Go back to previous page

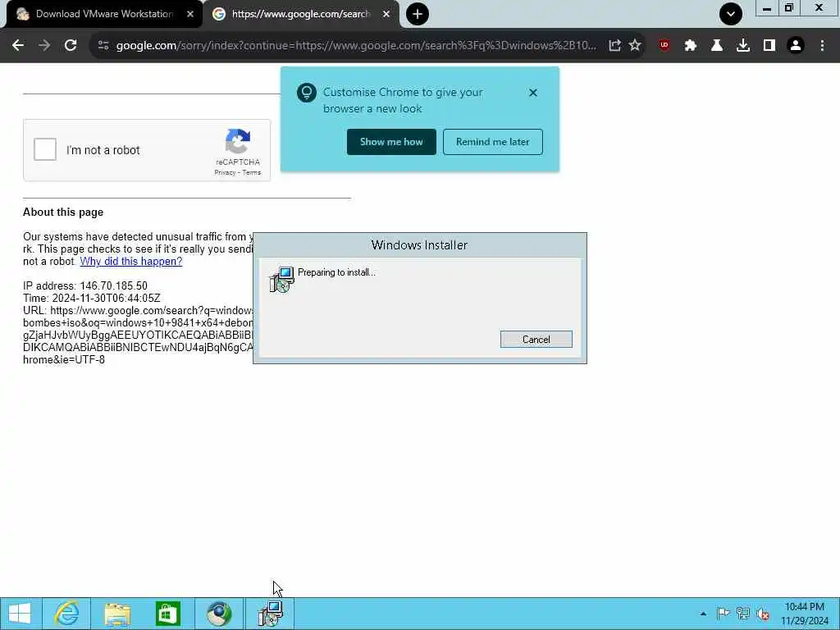pyautogui.click(x=18, y=46)
